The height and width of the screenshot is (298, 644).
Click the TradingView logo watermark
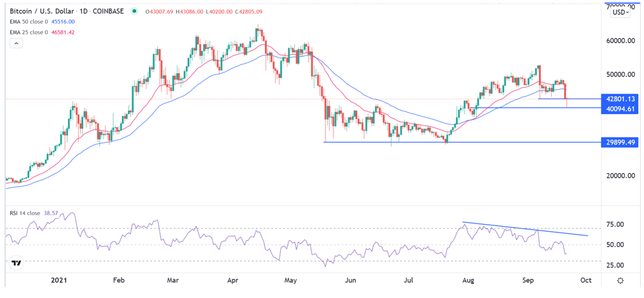pyautogui.click(x=17, y=262)
